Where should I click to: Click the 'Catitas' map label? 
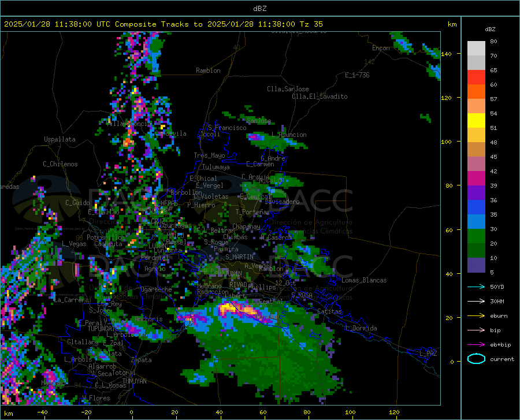(329, 311)
